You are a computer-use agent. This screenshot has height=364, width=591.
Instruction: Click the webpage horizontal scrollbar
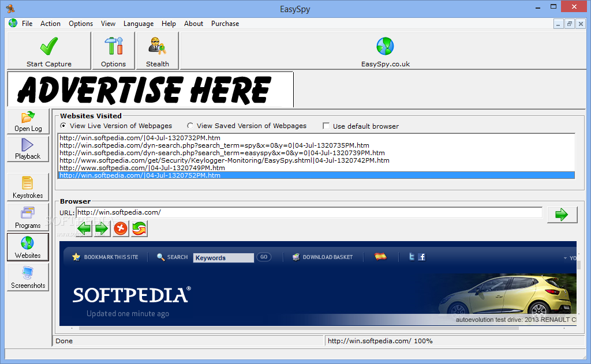[x=298, y=328]
